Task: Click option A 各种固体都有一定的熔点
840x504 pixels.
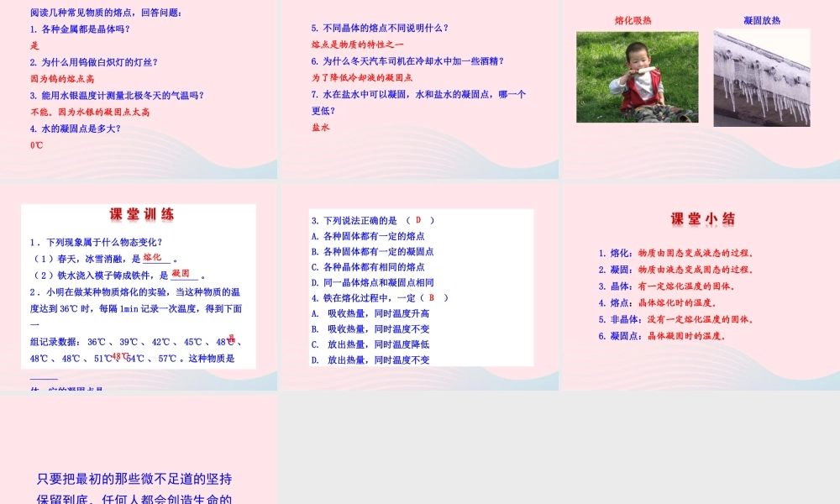Action: click(368, 236)
